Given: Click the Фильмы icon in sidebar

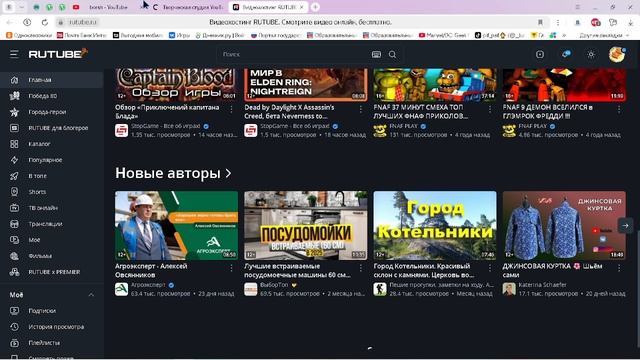Looking at the screenshot, I should (x=14, y=256).
